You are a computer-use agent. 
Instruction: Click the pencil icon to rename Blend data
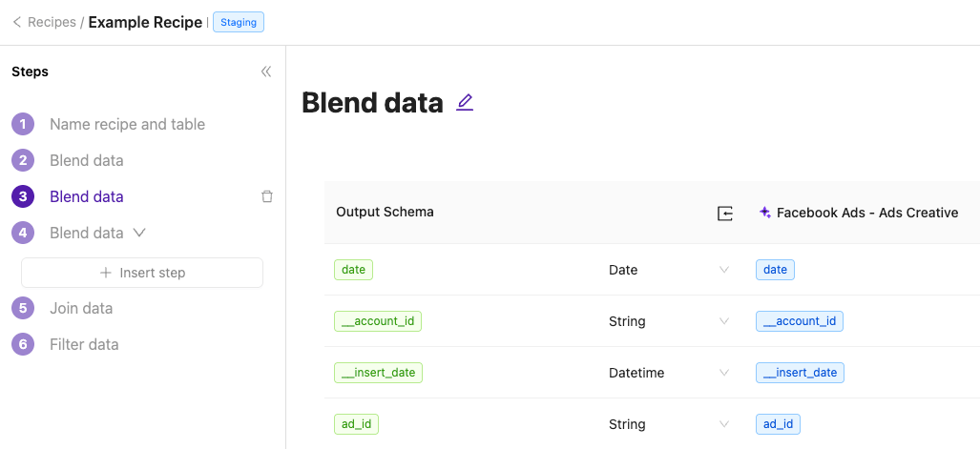465,102
